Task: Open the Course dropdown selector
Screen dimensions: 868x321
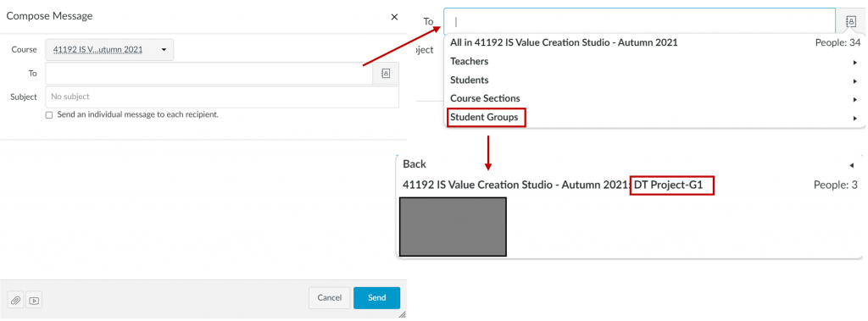Action: [x=109, y=50]
